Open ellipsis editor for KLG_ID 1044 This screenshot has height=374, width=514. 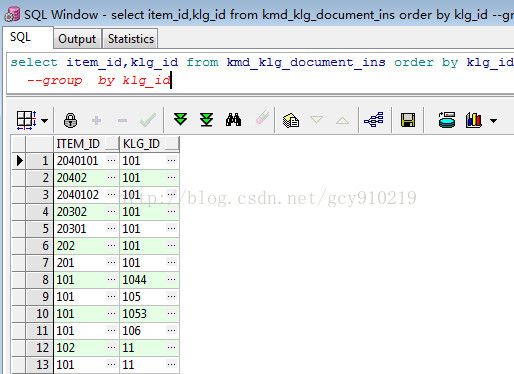click(x=172, y=280)
